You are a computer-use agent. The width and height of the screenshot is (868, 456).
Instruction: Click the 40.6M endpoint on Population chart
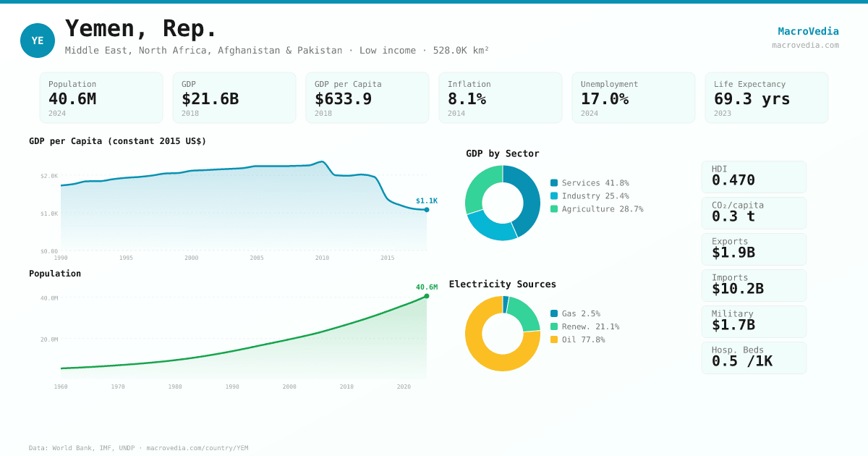click(x=427, y=296)
